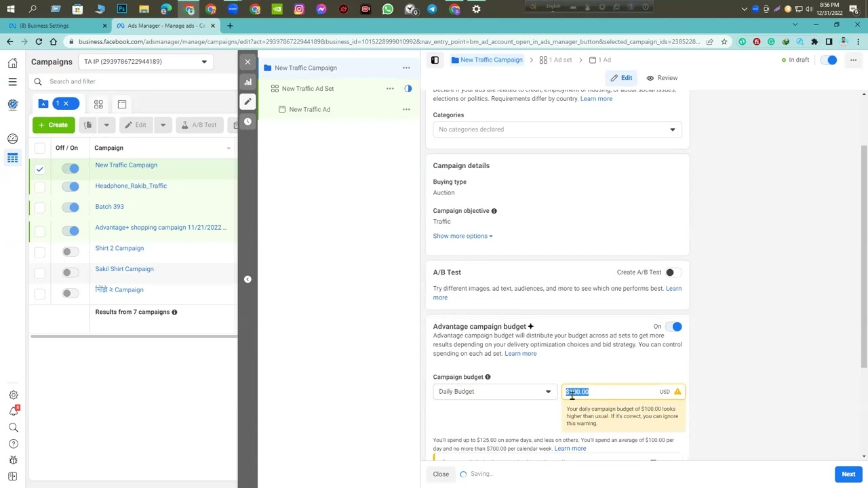Open the Categories dropdown
Viewport: 868px width, 488px height.
[x=557, y=129]
